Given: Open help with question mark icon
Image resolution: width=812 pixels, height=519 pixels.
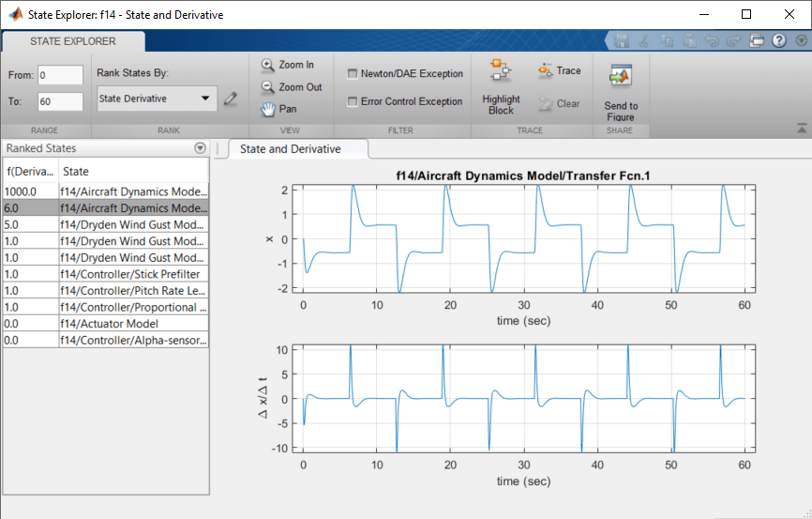Looking at the screenshot, I should click(x=778, y=41).
